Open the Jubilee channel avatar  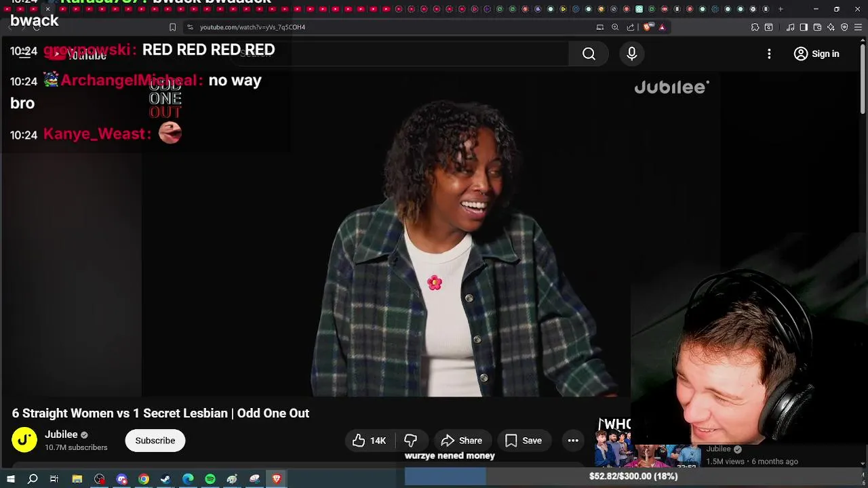(24, 441)
